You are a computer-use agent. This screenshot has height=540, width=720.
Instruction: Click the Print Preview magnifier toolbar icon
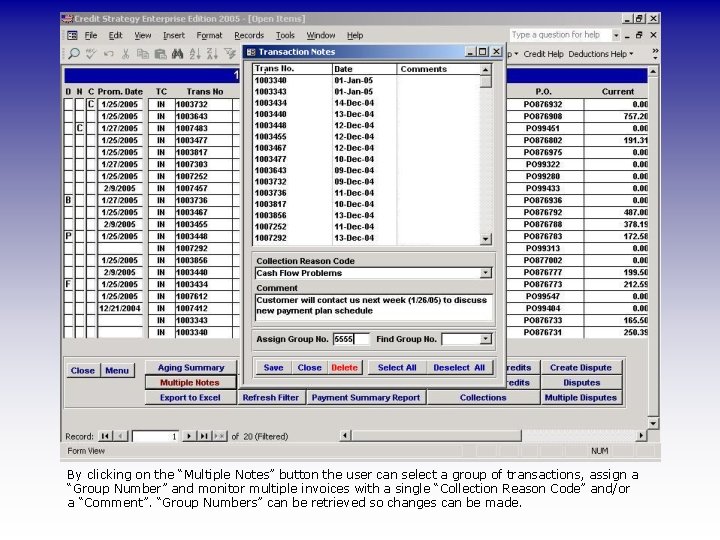(x=74, y=54)
